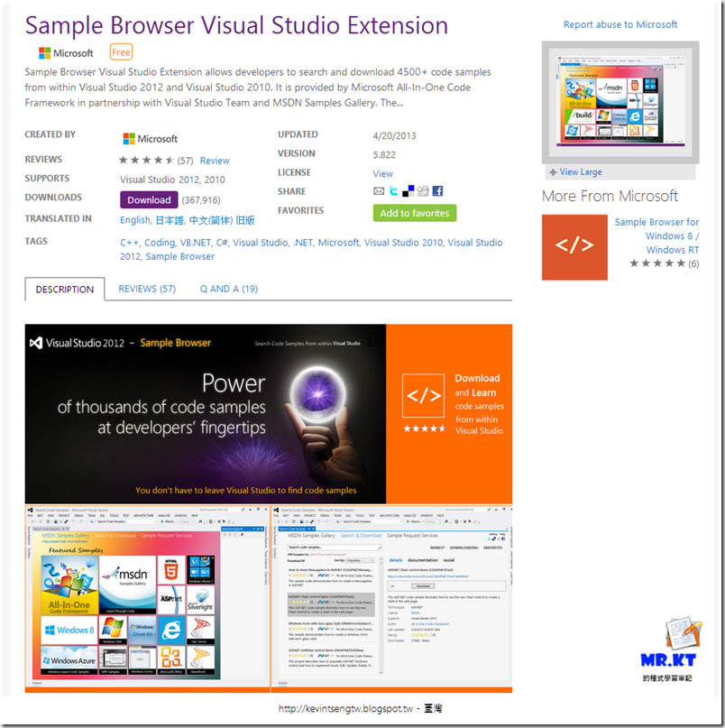Share via the email envelope icon
The image size is (725, 728).
pos(379,191)
